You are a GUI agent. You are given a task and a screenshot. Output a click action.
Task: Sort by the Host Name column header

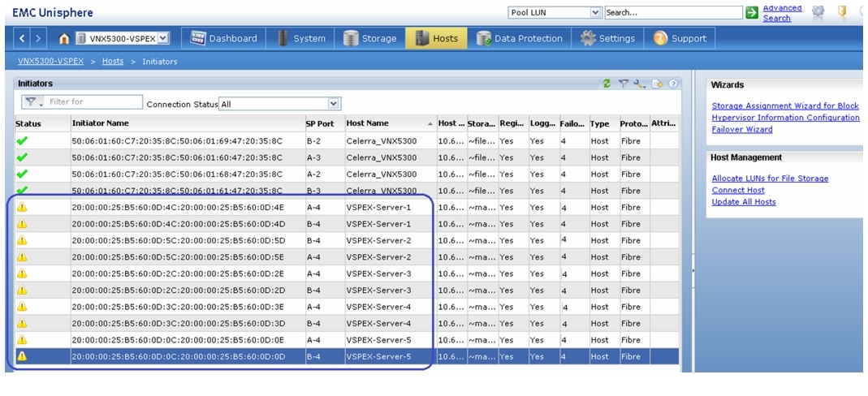click(365, 123)
